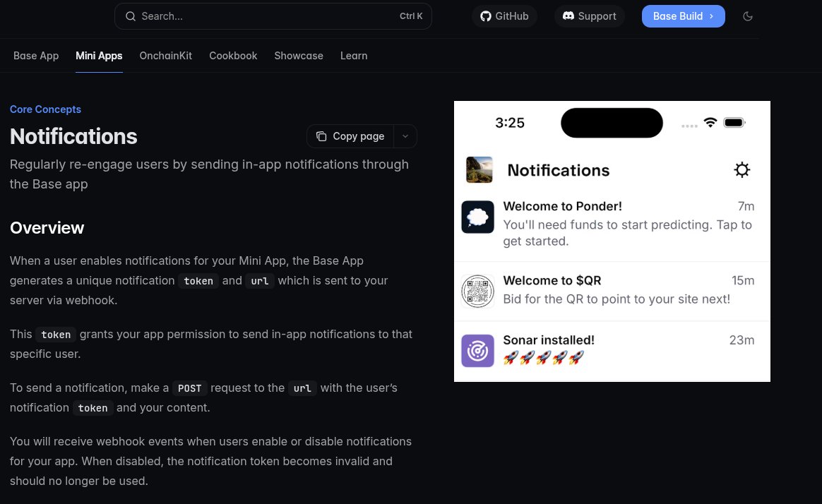Click the POST inline code tag
This screenshot has height=504, width=822.
tap(189, 388)
